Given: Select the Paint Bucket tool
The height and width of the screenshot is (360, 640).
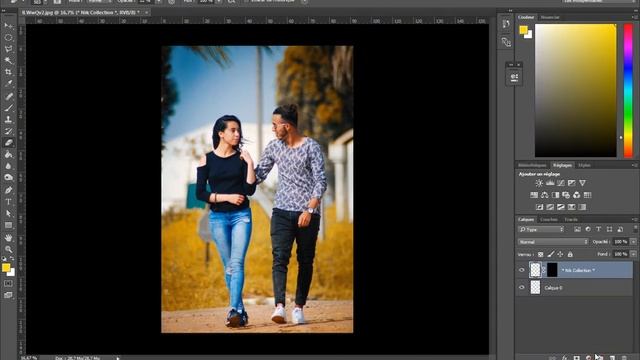Looking at the screenshot, I should click(x=8, y=154).
